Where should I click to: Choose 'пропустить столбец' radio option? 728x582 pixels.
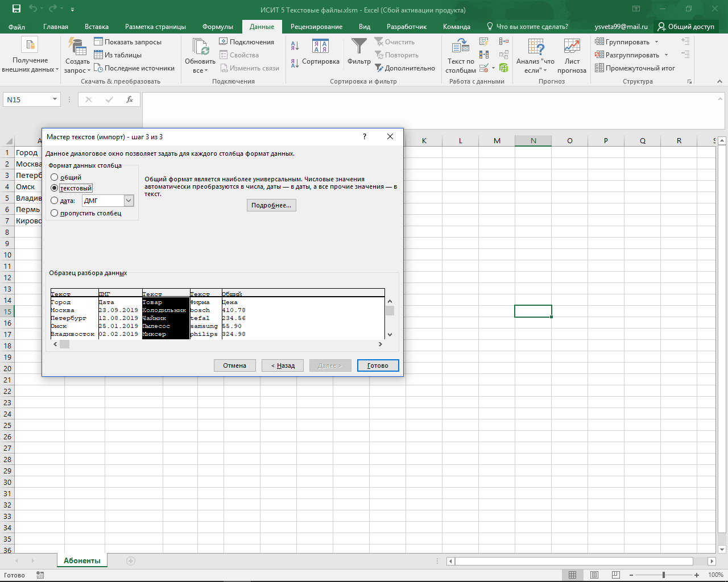55,213
